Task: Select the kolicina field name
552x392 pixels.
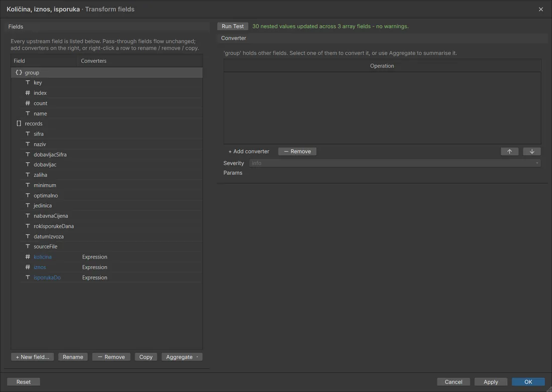Action: tap(43, 257)
